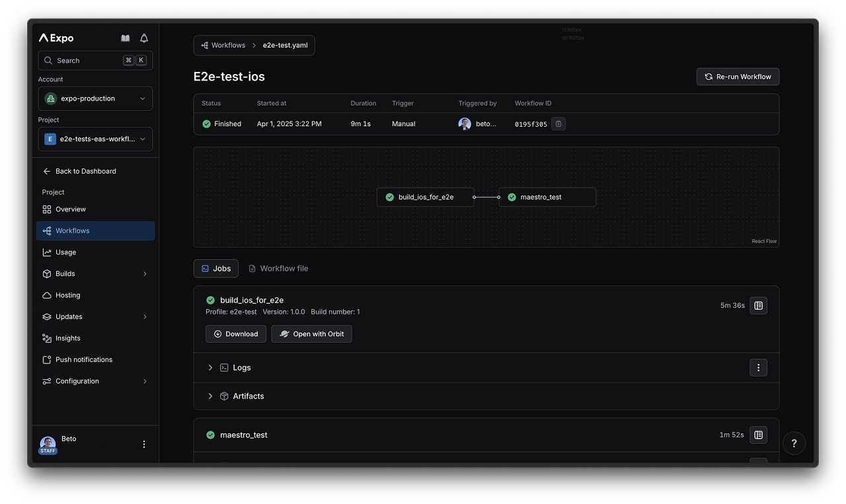Click the Expo logo
The height and width of the screenshot is (504, 846).
57,38
